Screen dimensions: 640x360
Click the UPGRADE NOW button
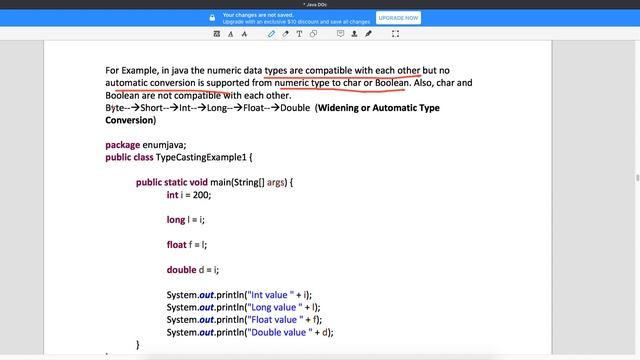point(398,18)
